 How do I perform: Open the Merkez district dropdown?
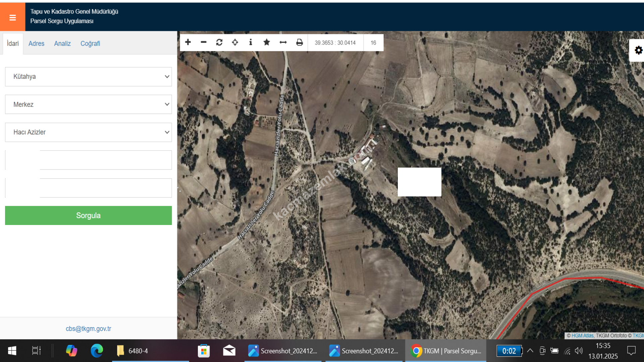pos(89,105)
